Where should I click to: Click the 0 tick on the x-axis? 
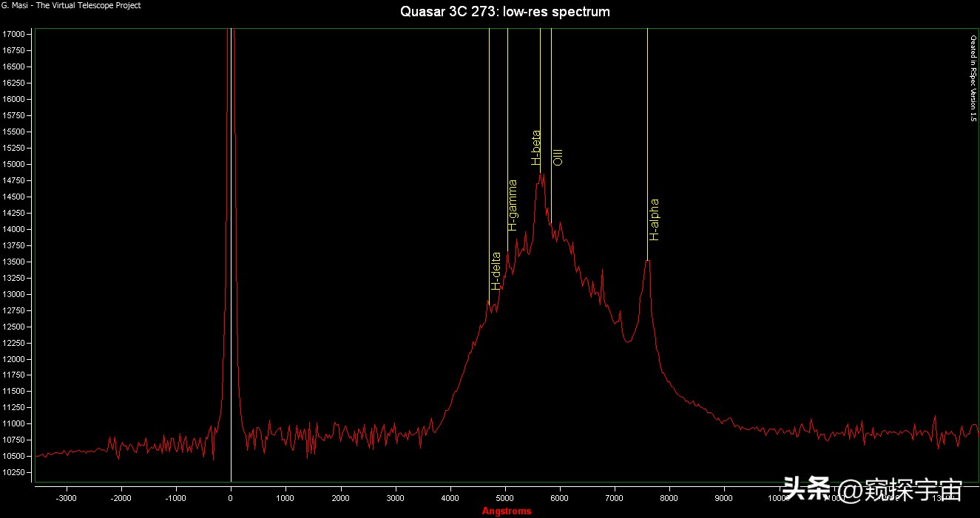(231, 499)
